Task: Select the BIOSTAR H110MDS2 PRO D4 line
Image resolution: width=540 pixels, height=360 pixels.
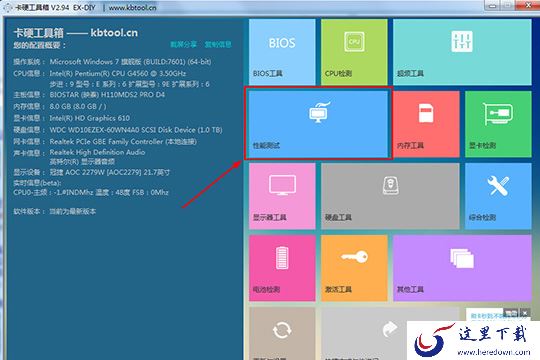Action: pyautogui.click(x=107, y=94)
